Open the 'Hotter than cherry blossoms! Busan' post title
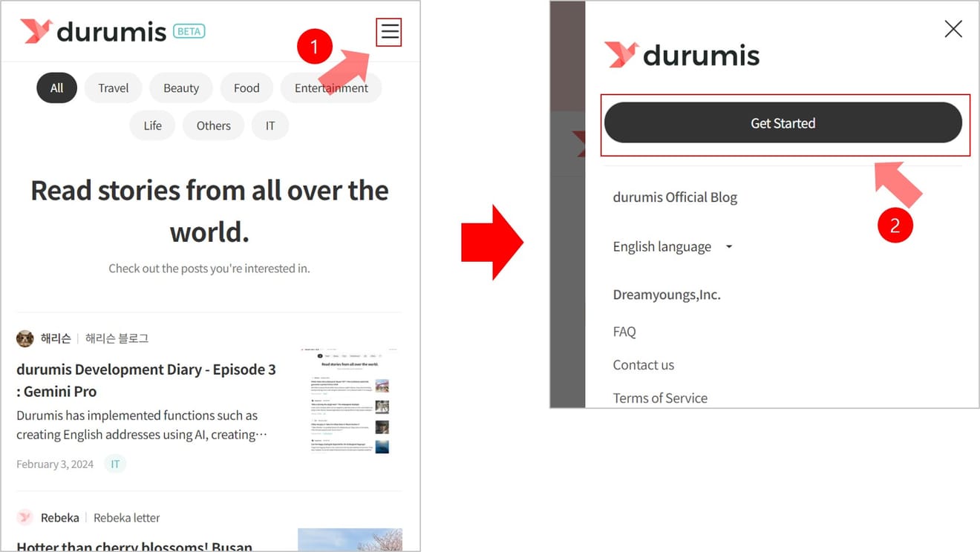Image resolution: width=980 pixels, height=552 pixels. point(134,547)
